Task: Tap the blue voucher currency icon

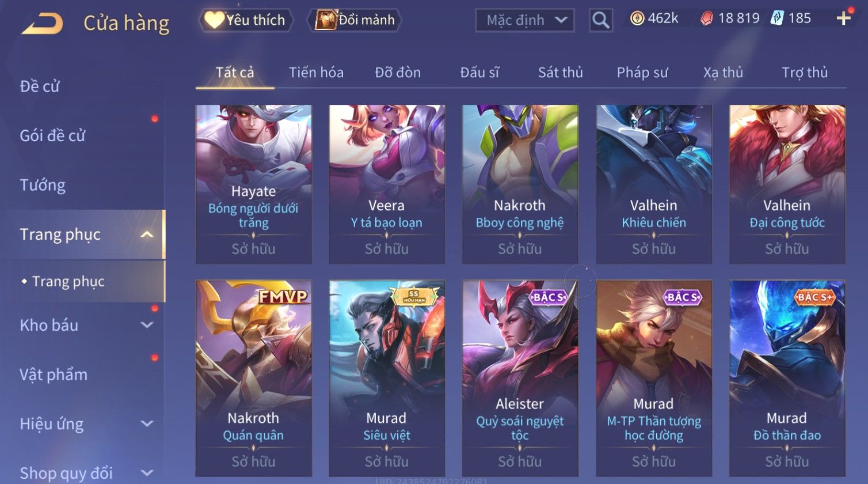Action: point(777,18)
